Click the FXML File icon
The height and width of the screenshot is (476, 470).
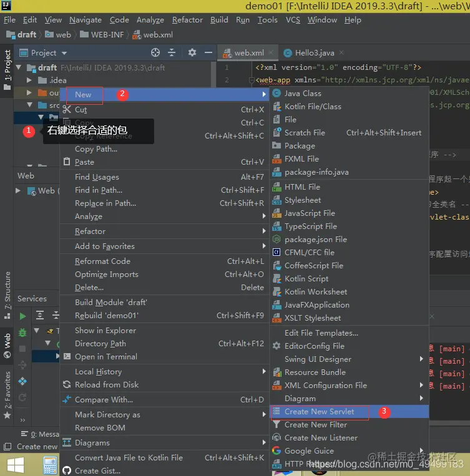click(x=277, y=158)
